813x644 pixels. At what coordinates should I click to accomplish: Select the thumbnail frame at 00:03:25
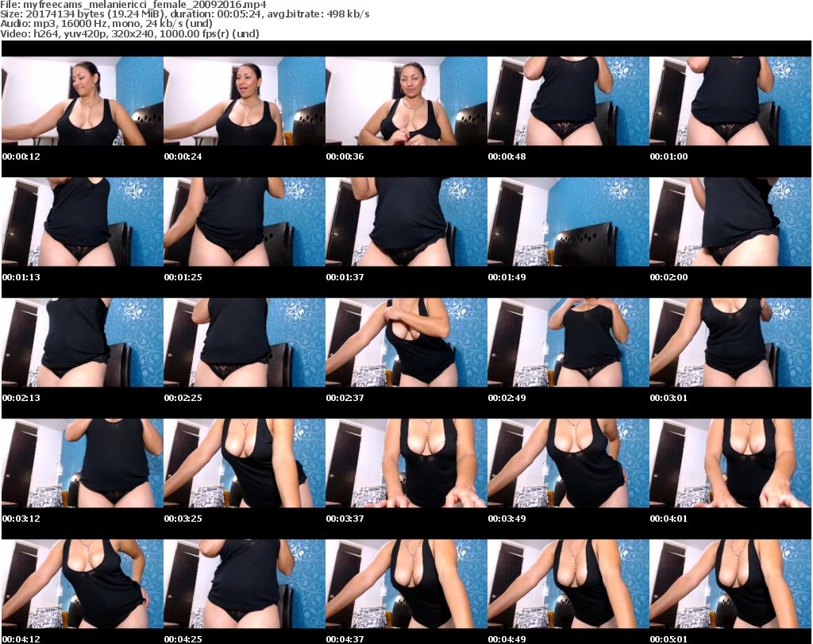click(245, 463)
